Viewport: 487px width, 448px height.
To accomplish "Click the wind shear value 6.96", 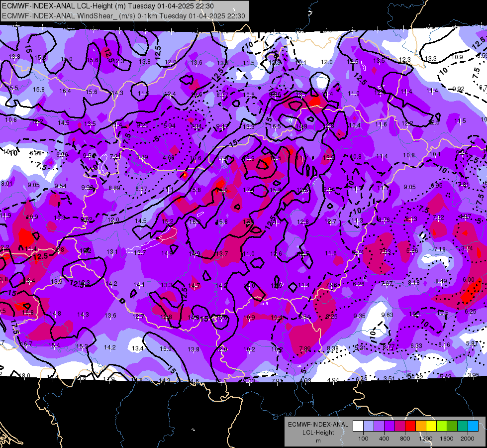I will tap(62, 154).
